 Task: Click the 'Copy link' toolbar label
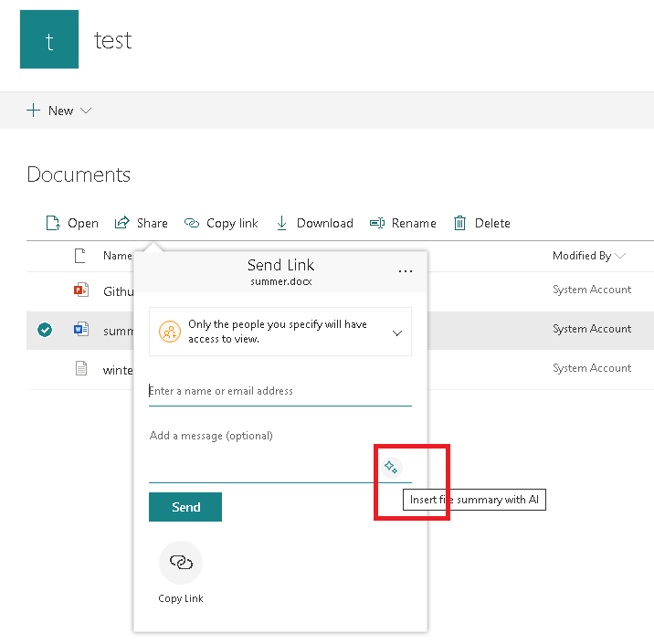[x=232, y=224]
